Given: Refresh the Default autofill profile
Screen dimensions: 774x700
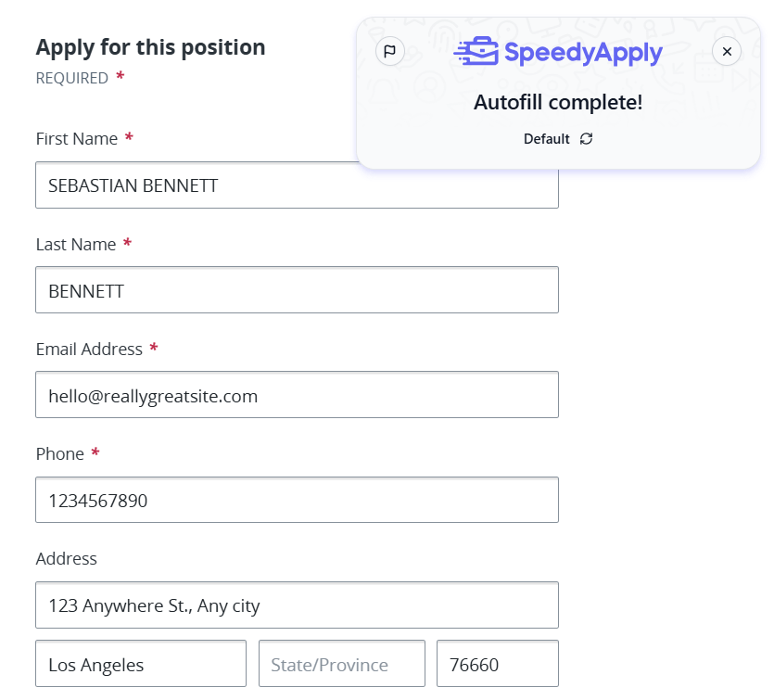Looking at the screenshot, I should coord(584,138).
